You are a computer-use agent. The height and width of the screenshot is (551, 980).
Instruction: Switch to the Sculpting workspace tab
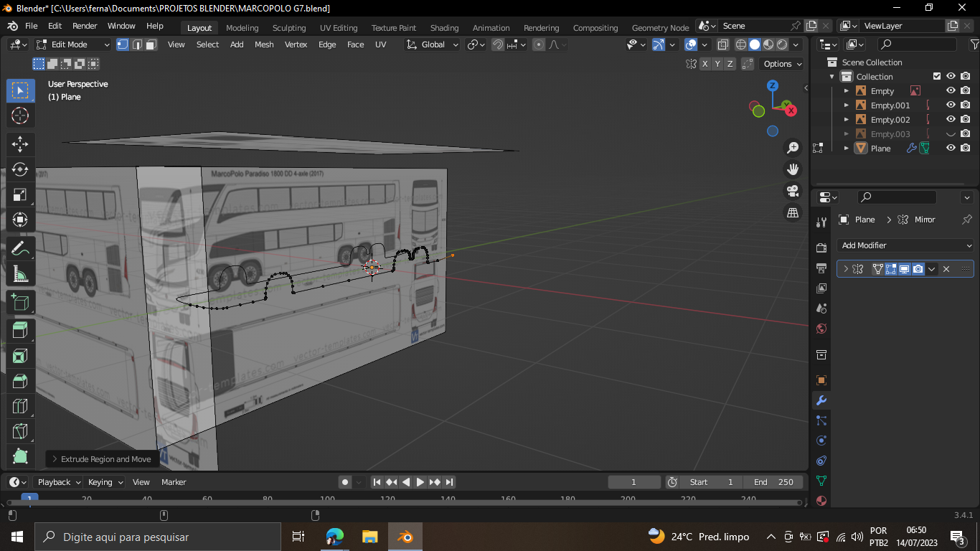pyautogui.click(x=288, y=28)
